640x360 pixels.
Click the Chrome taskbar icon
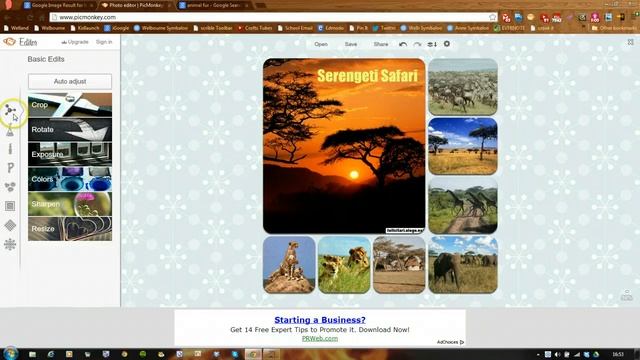(253, 354)
